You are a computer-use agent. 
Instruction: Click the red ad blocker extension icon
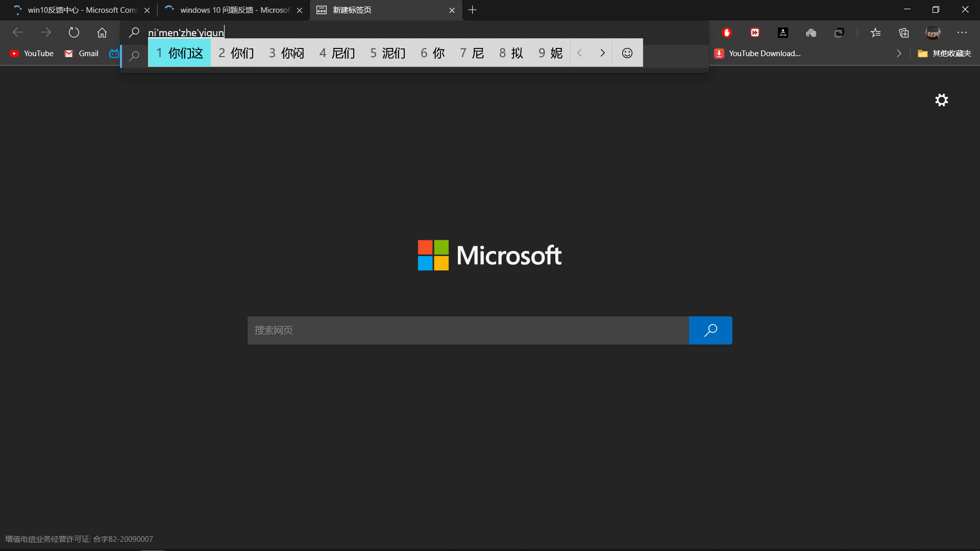727,33
